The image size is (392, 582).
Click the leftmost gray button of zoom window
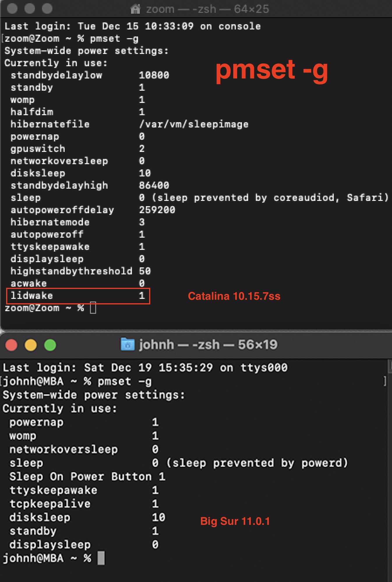coord(12,8)
